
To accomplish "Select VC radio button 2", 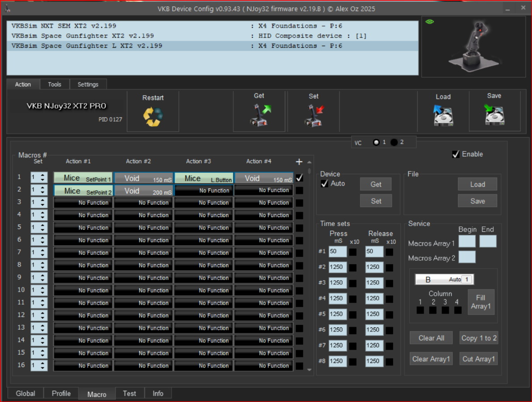I will click(394, 142).
